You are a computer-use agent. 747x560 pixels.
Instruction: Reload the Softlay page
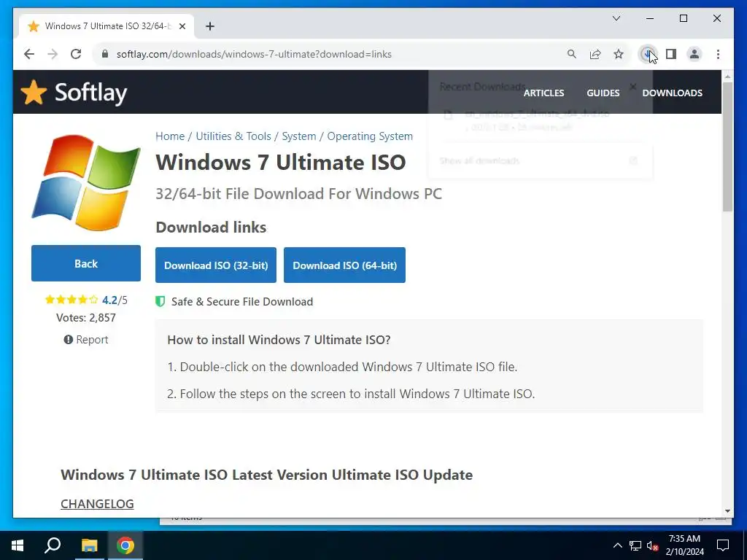[x=76, y=54]
